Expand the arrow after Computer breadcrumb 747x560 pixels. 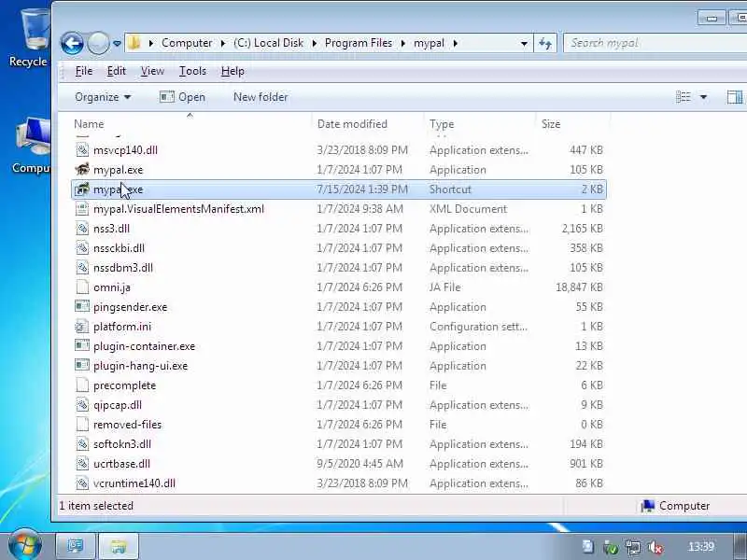coord(222,43)
